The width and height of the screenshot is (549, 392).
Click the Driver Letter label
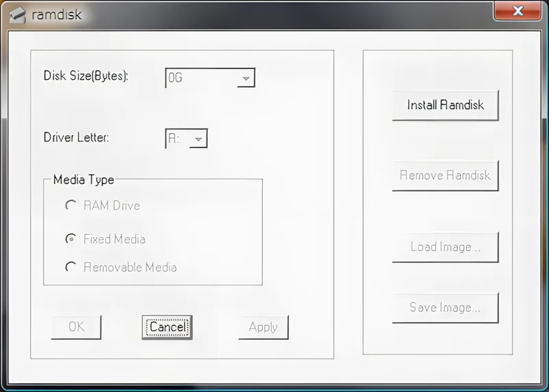76,137
